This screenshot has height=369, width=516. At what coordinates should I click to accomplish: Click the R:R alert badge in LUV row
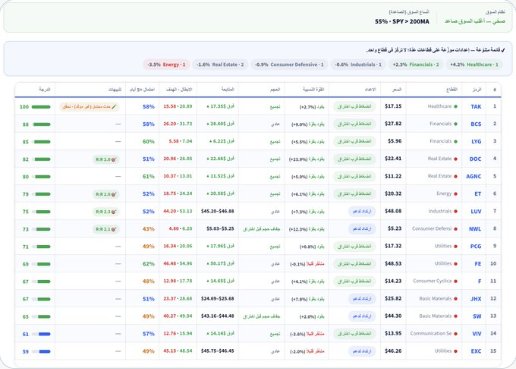tap(106, 212)
